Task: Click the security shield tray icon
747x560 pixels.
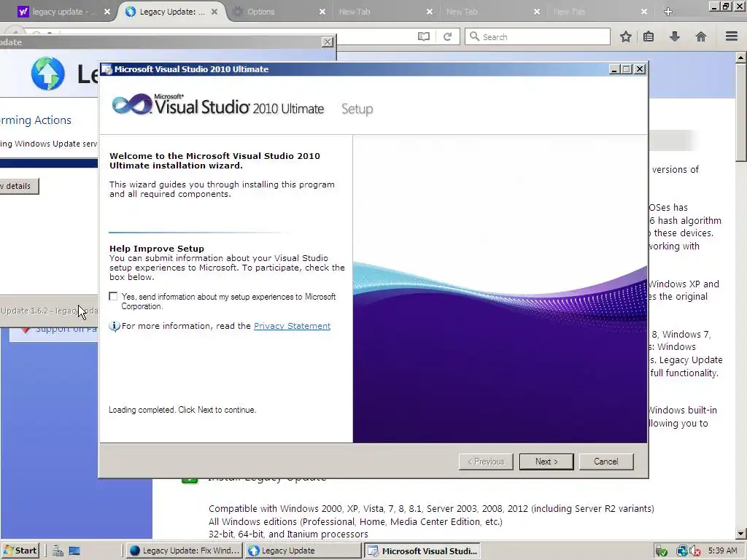Action: (x=661, y=551)
